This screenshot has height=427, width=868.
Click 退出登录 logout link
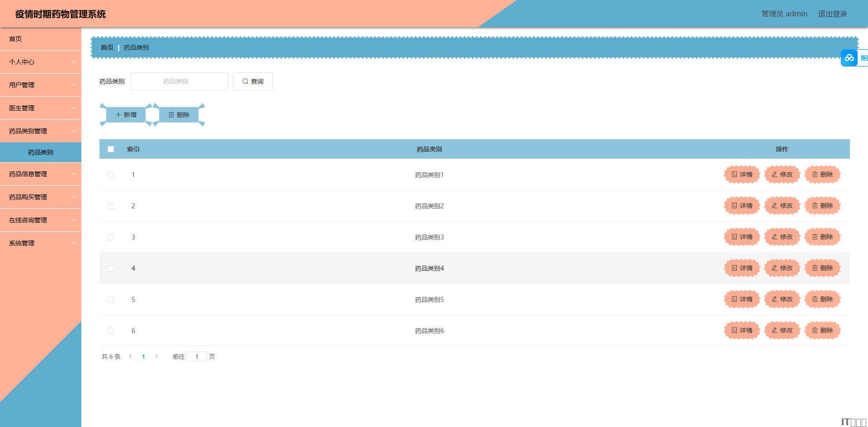(x=832, y=14)
